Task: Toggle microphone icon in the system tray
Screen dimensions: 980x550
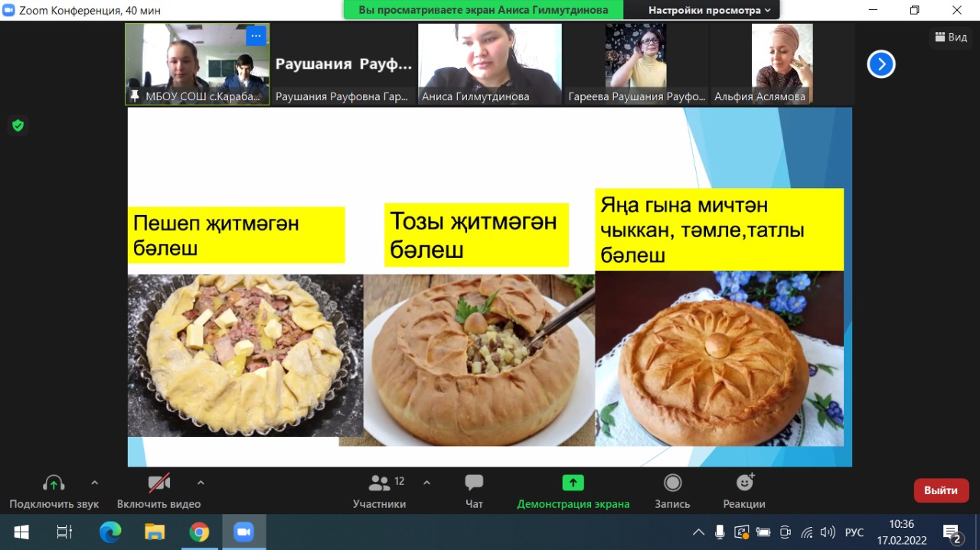Action: click(720, 532)
